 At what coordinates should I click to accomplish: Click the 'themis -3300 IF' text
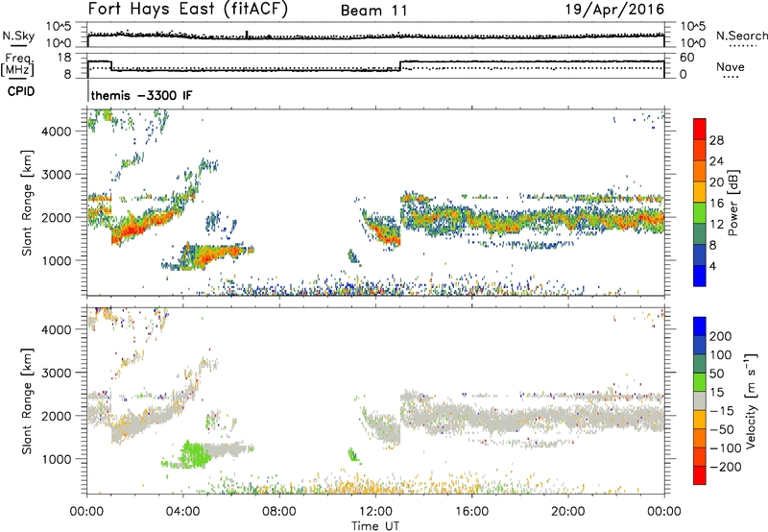pyautogui.click(x=141, y=95)
